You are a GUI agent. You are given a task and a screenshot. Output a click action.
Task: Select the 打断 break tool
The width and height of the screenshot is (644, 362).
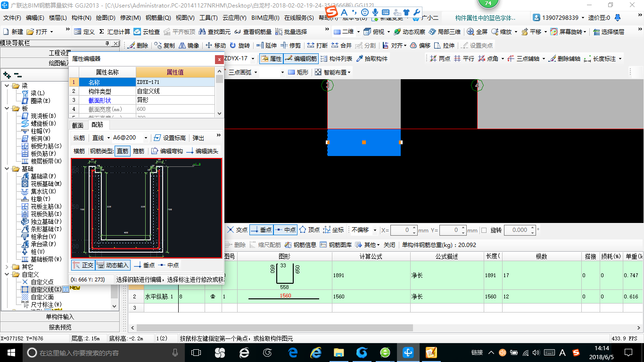point(317,45)
